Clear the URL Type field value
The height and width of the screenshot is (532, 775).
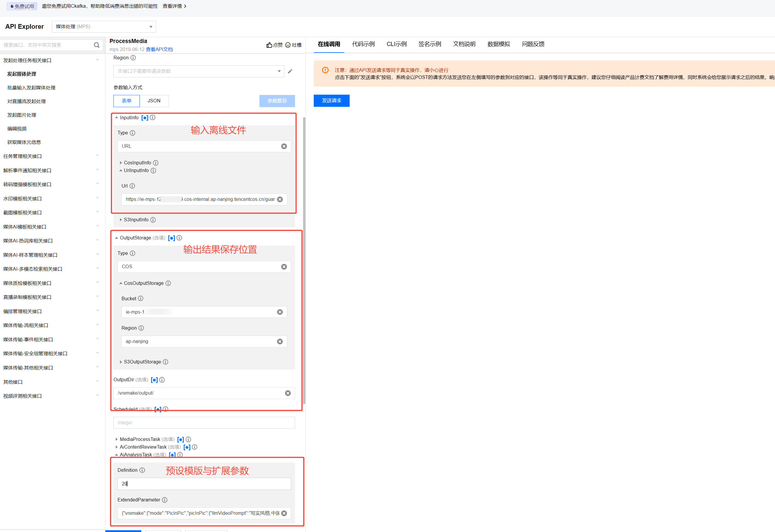[284, 146]
